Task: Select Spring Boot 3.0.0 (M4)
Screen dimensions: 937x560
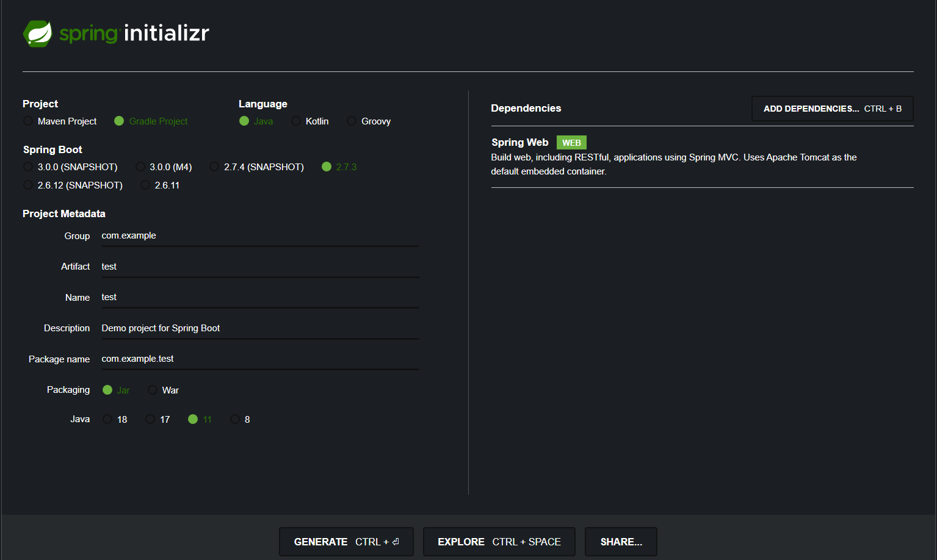Action: pyautogui.click(x=140, y=167)
